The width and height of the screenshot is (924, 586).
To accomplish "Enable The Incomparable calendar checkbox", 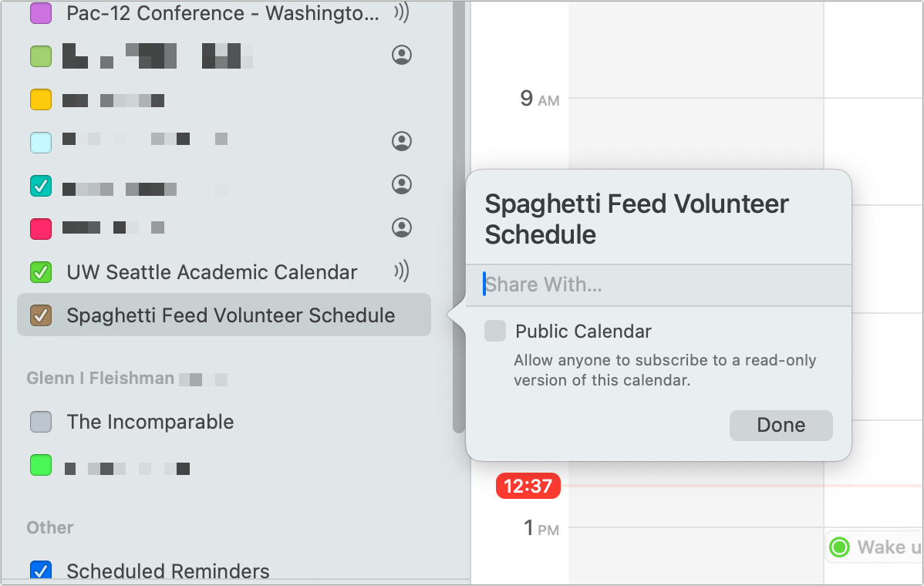I will [x=40, y=422].
